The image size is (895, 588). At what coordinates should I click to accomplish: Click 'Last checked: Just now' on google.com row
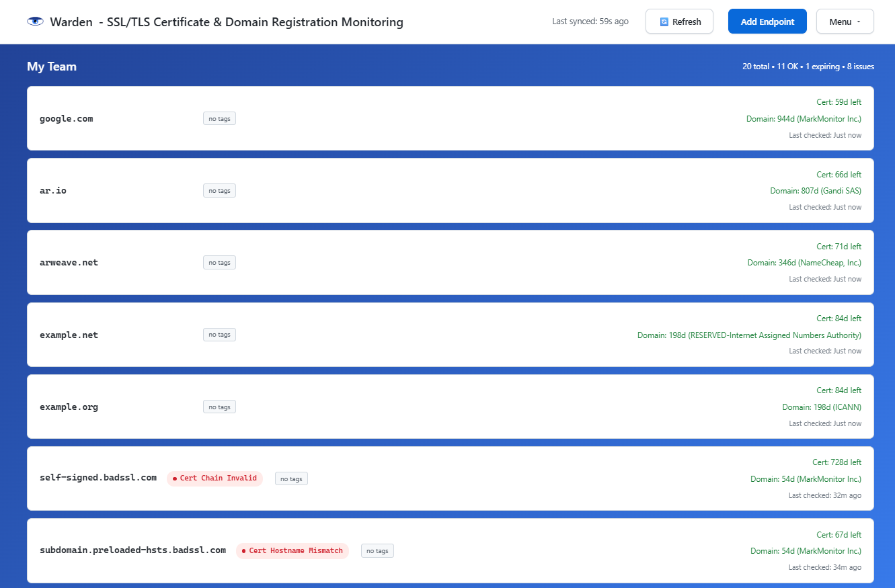pos(825,135)
